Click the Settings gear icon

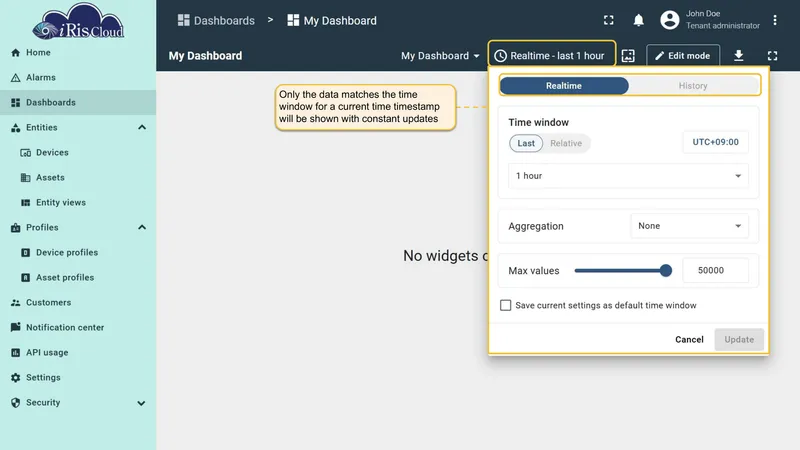click(x=16, y=378)
